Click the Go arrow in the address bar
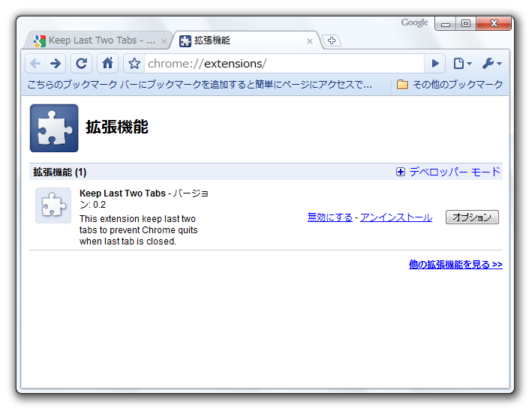The height and width of the screenshot is (411, 532). click(x=435, y=64)
